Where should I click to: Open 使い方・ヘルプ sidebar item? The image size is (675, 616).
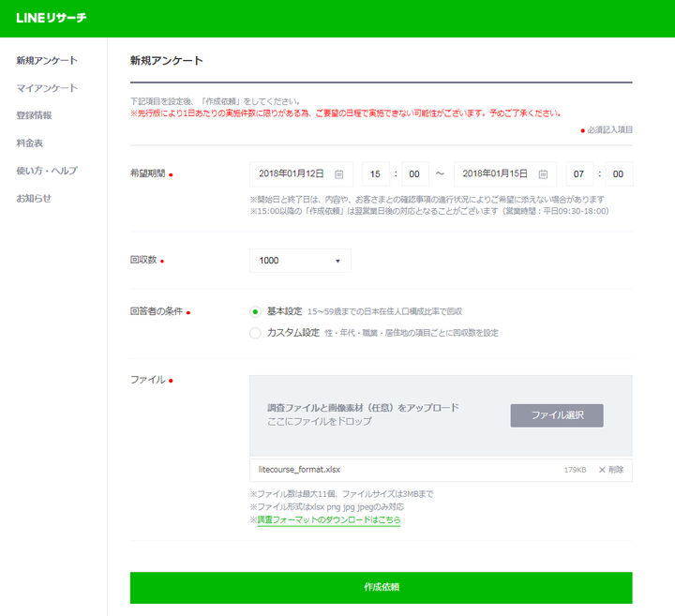47,171
